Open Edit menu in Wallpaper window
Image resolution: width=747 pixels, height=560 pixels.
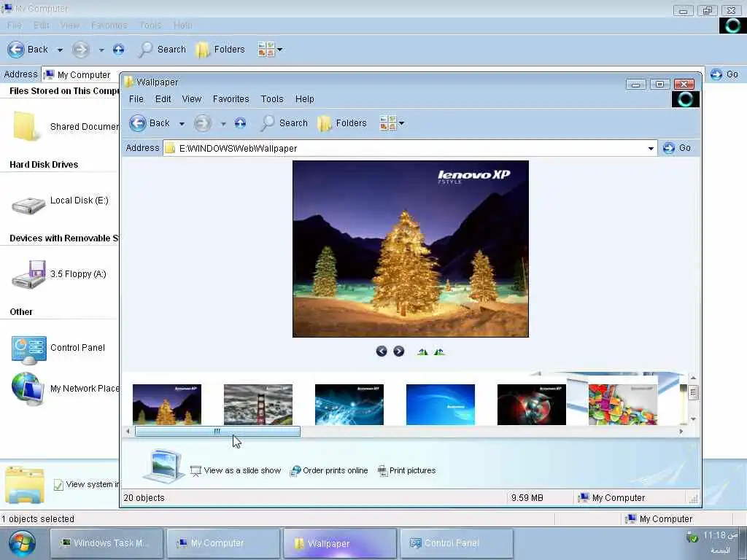tap(163, 99)
